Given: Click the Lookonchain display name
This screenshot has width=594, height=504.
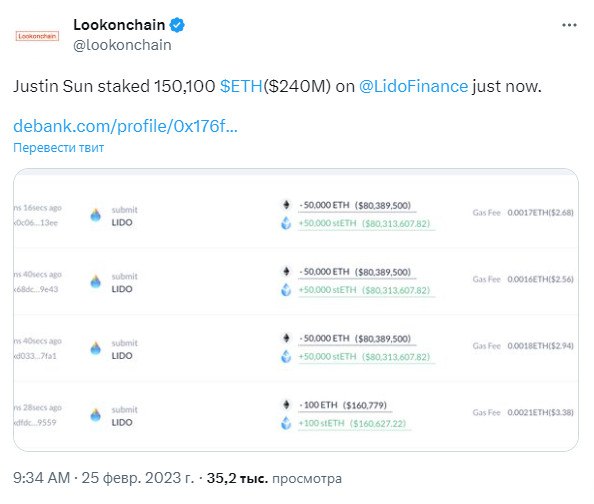Looking at the screenshot, I should 119,25.
